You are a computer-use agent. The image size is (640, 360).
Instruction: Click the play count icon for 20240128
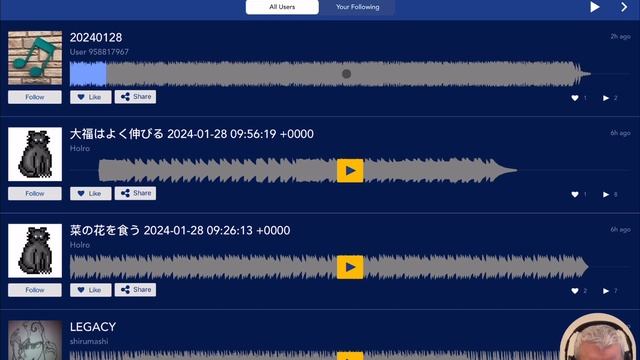606,98
